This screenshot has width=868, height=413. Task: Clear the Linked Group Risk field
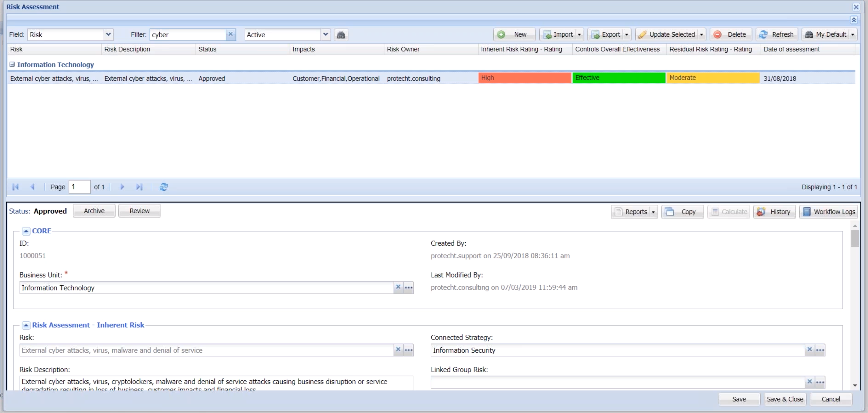tap(809, 382)
